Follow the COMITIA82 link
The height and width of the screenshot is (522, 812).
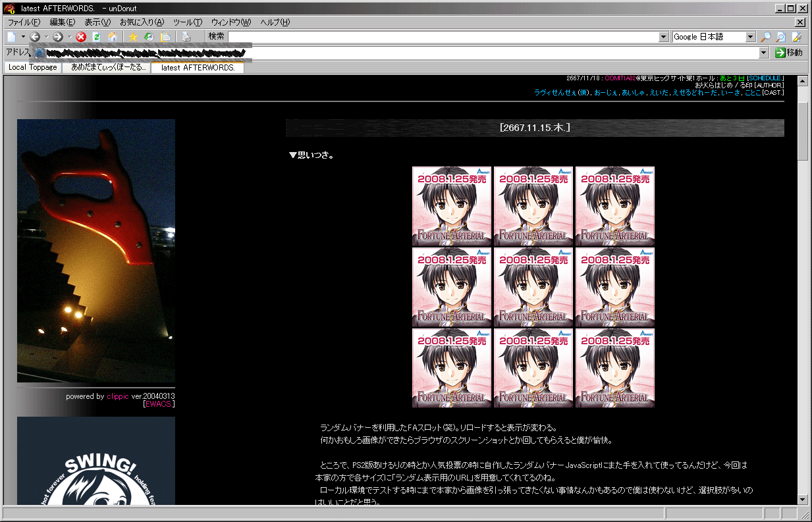coord(620,78)
